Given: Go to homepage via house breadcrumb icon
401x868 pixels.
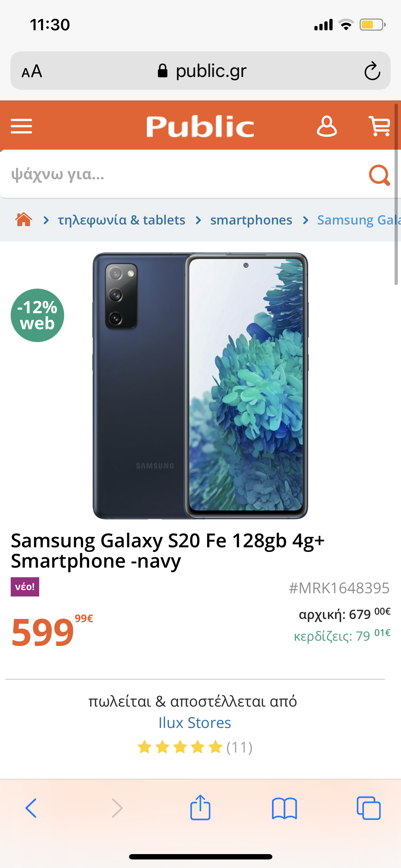Looking at the screenshot, I should click(x=24, y=219).
